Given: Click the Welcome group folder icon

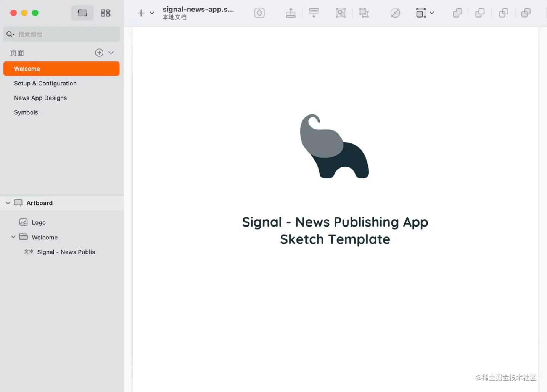Looking at the screenshot, I should [24, 237].
